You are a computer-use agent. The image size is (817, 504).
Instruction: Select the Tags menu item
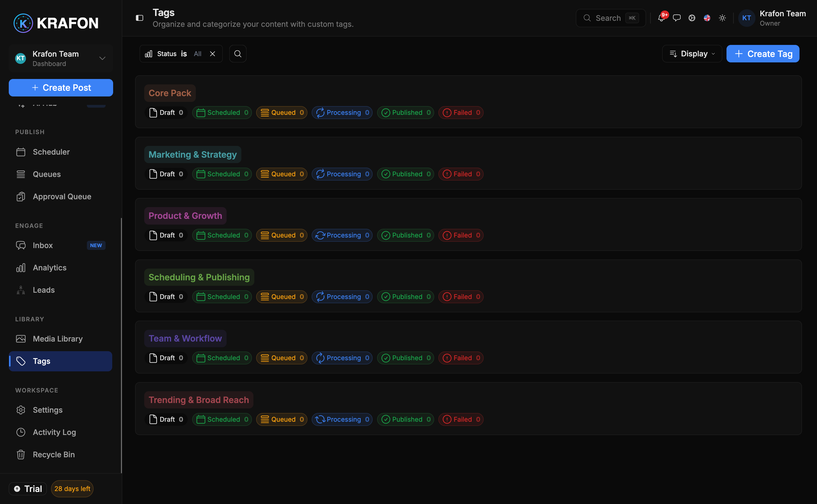click(61, 361)
